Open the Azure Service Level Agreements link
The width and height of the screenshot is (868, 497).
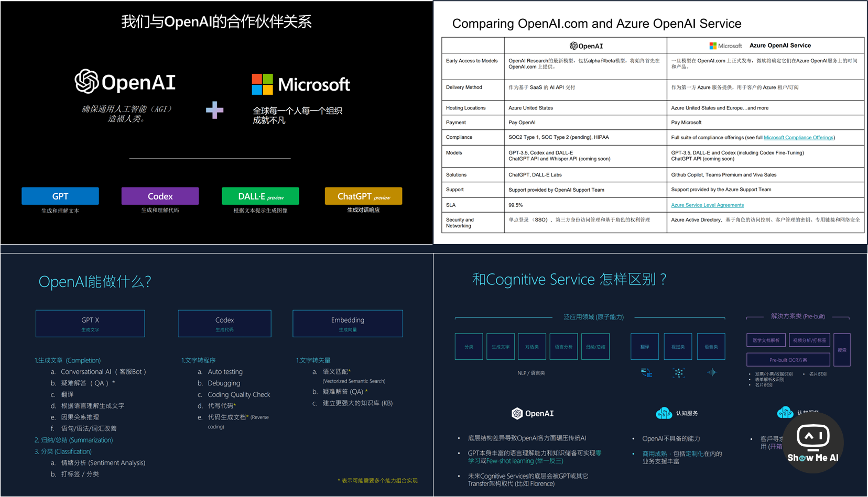click(708, 205)
